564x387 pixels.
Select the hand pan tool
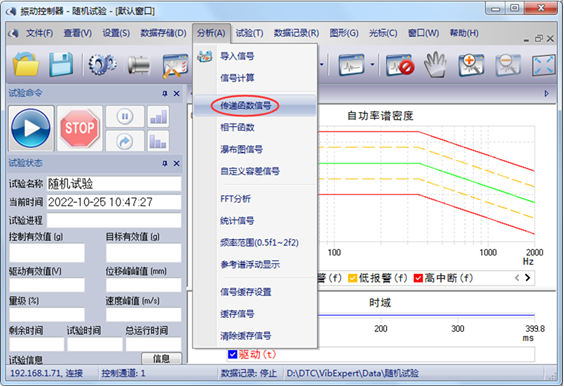tap(436, 65)
